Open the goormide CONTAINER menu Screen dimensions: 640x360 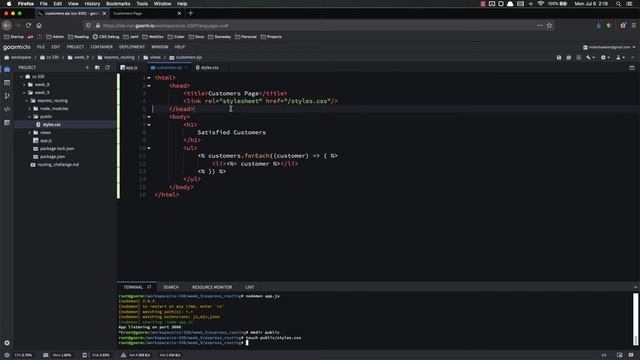click(x=102, y=47)
